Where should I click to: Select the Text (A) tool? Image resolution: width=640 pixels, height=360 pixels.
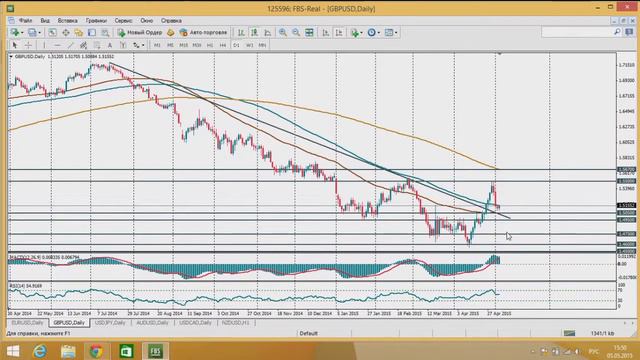110,45
